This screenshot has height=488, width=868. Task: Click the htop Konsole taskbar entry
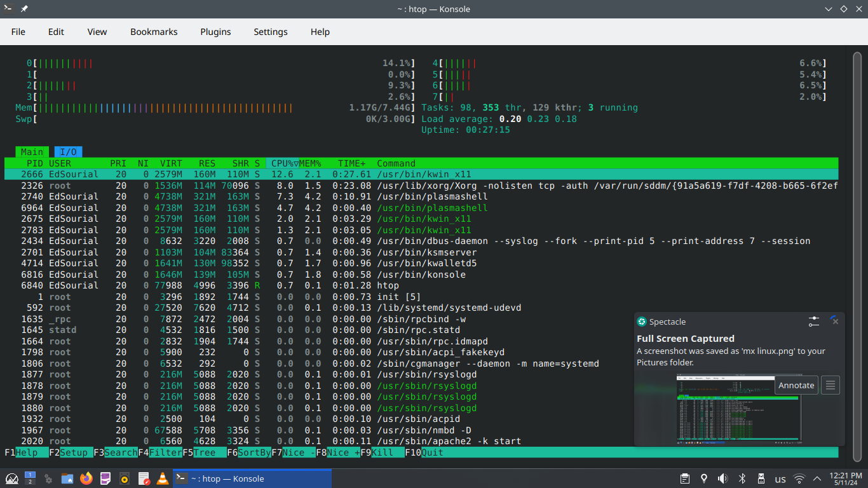pos(252,478)
